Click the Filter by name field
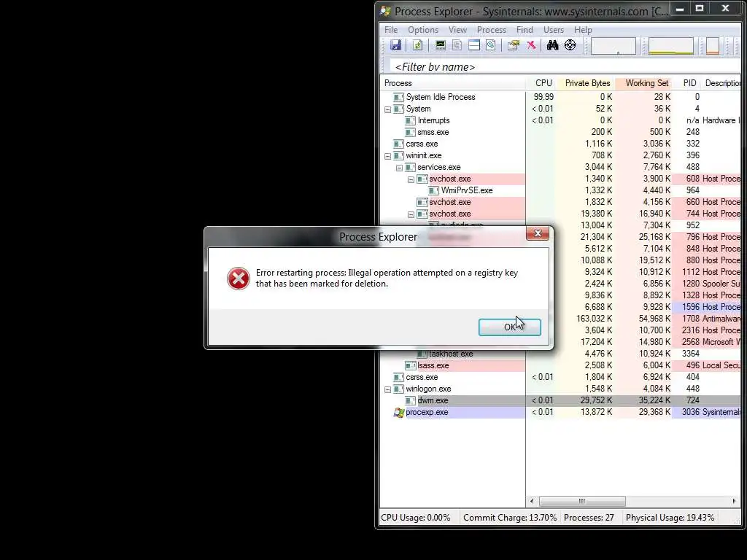This screenshot has height=560, width=747. 565,67
